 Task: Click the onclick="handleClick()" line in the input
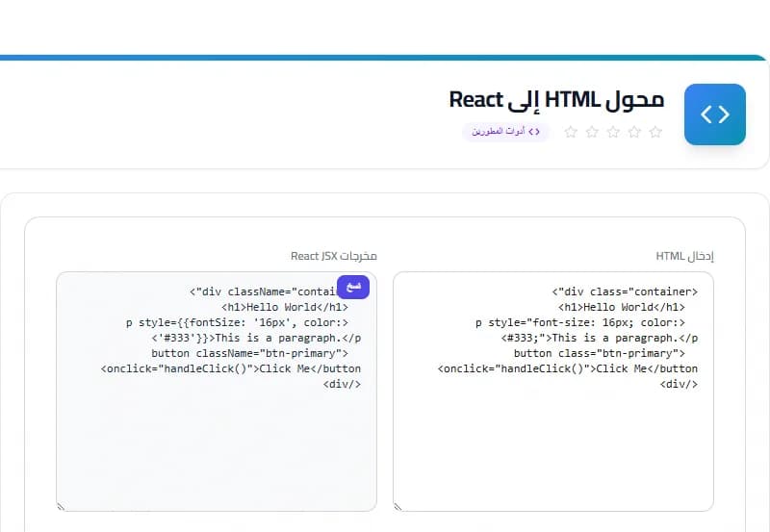point(568,368)
